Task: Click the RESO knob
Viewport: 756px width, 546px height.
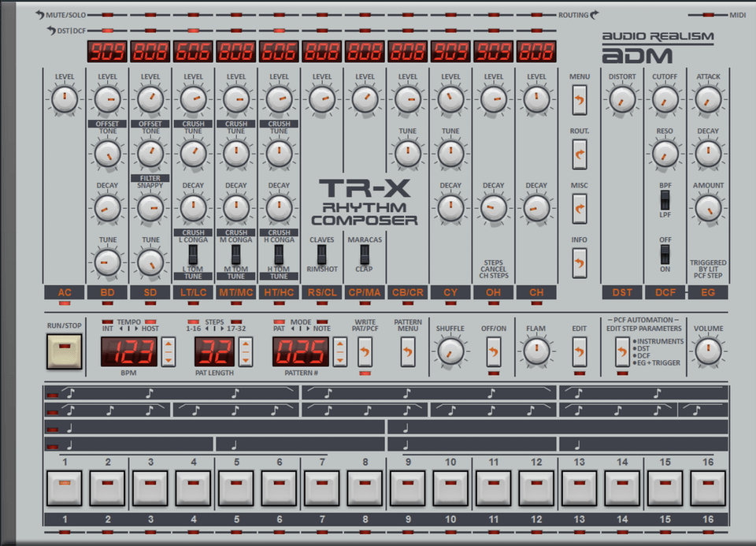Action: tap(665, 154)
